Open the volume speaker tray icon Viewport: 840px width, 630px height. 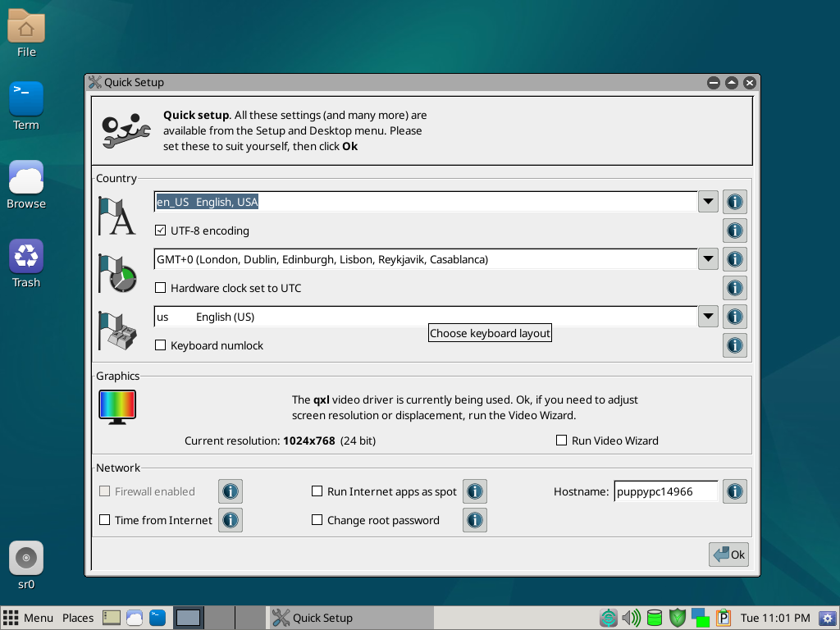[x=632, y=618]
